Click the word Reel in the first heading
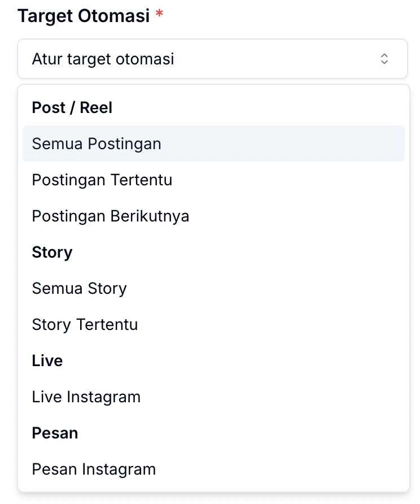 (x=96, y=107)
